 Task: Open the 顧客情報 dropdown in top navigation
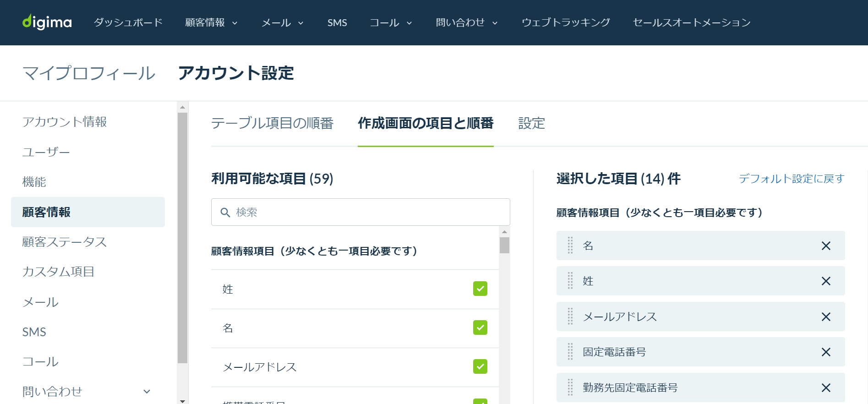[211, 22]
